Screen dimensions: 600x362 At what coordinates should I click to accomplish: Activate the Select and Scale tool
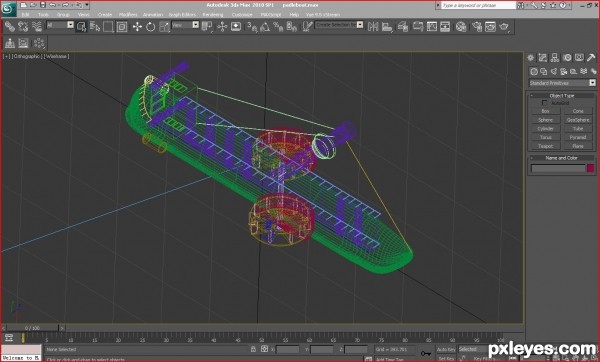(x=164, y=26)
